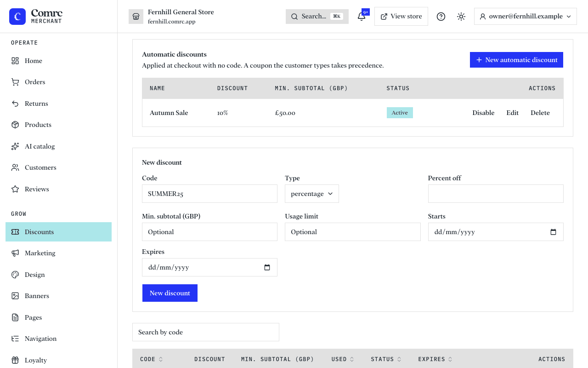The height and width of the screenshot is (368, 588).
Task: Focus the Code input field
Action: [209, 194]
